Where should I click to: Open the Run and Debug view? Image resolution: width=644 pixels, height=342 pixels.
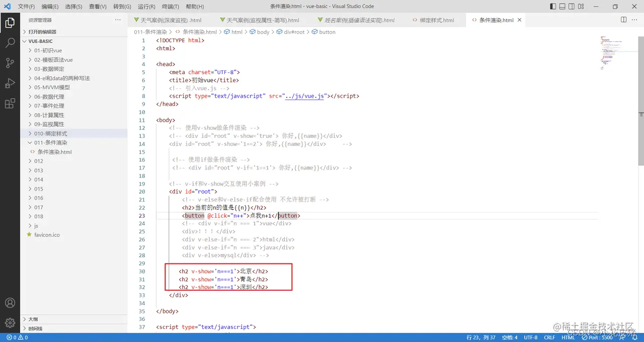click(x=10, y=83)
